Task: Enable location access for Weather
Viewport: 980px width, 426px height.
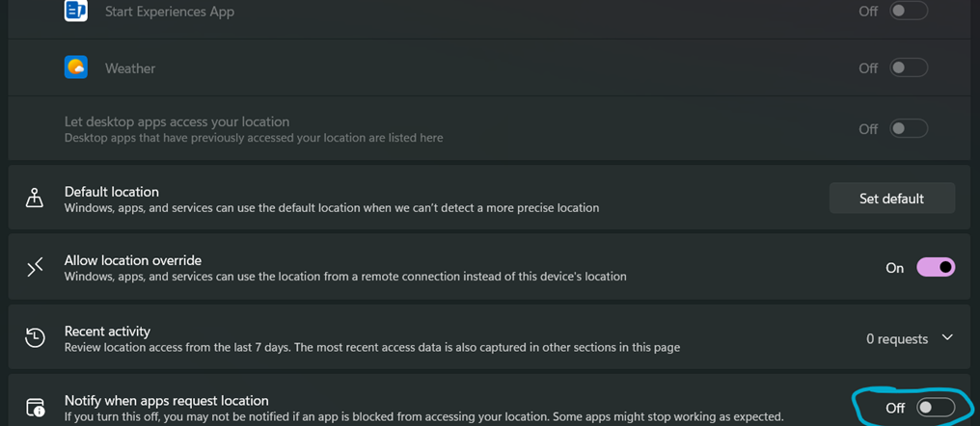Action: coord(909,67)
